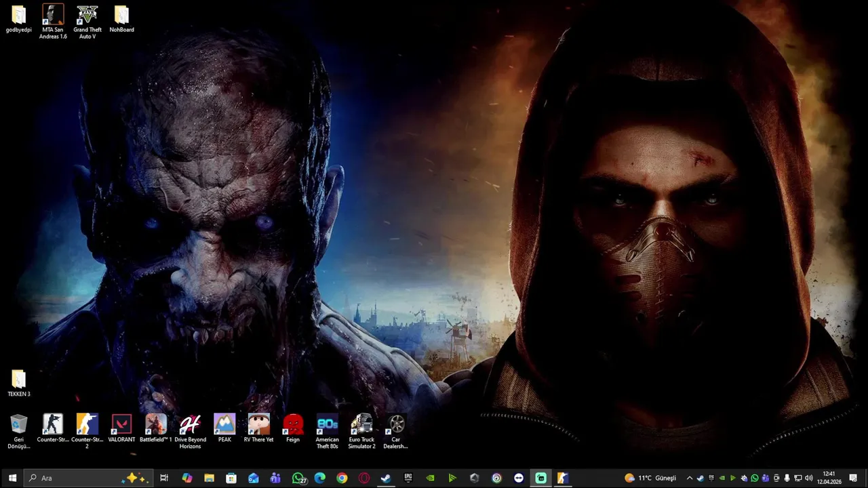Select the first Counter-Strike desktop shortcut

tap(53, 429)
